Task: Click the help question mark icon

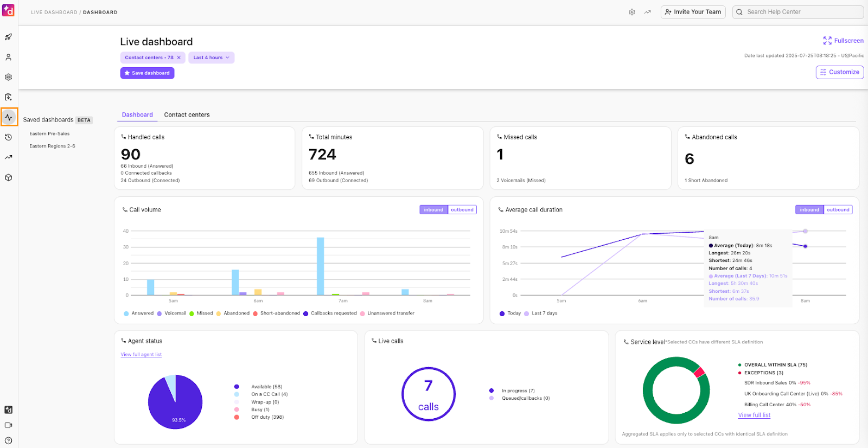Action: (8, 440)
